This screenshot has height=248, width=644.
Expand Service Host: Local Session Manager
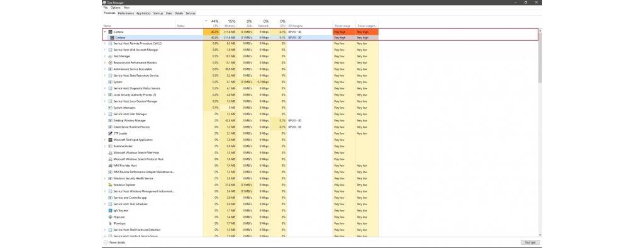[105, 101]
